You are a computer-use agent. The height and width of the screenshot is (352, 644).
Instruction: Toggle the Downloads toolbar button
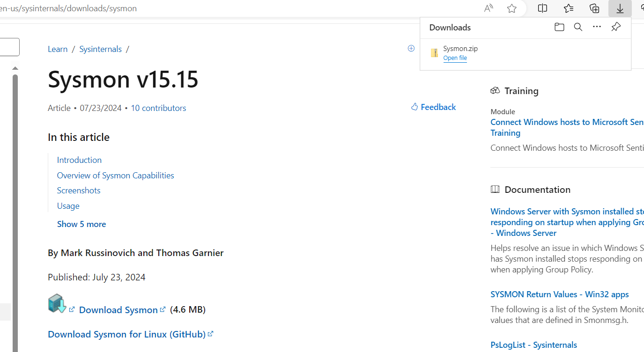tap(620, 8)
